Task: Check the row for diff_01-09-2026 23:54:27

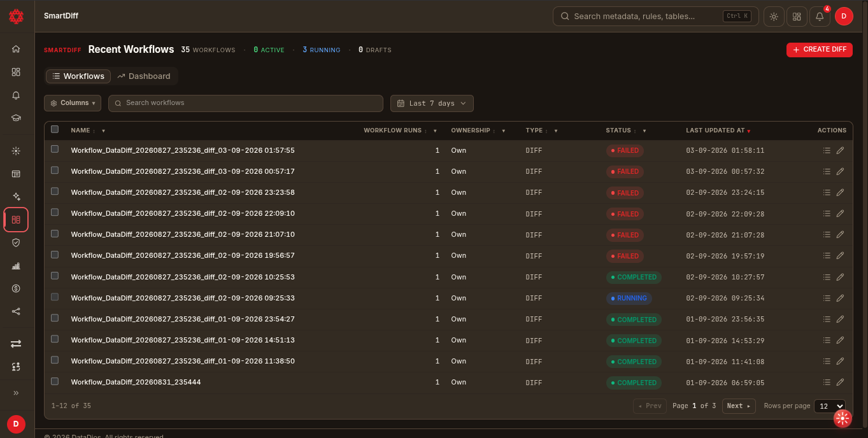Action: coord(55,318)
